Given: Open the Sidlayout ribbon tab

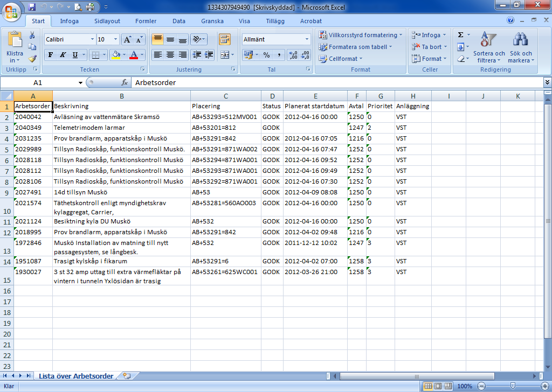Looking at the screenshot, I should [107, 21].
